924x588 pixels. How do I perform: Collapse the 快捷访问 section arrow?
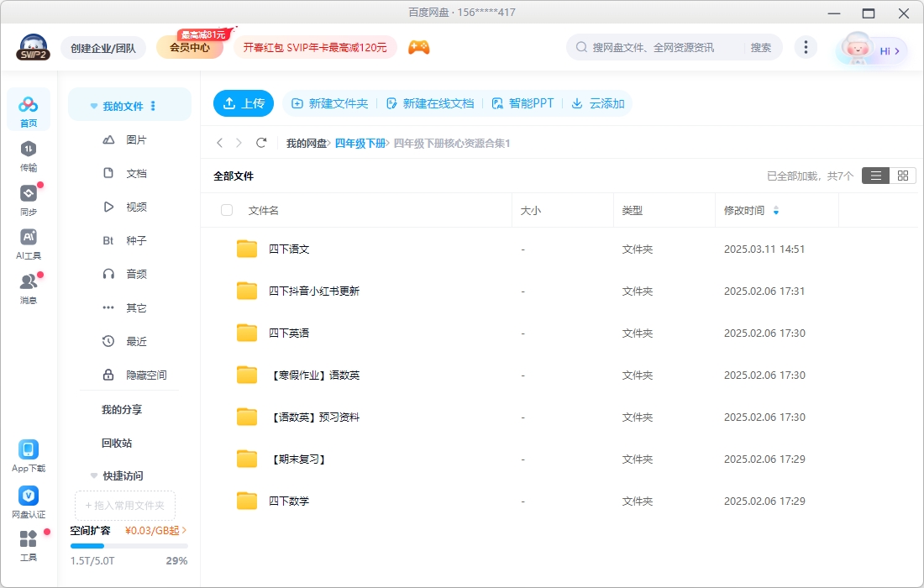click(x=94, y=475)
